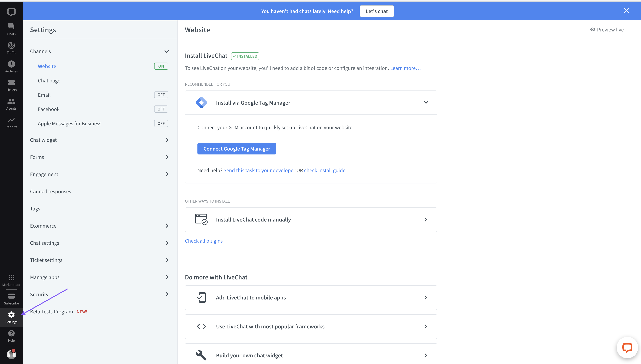Open the Help question mark icon

(11, 333)
